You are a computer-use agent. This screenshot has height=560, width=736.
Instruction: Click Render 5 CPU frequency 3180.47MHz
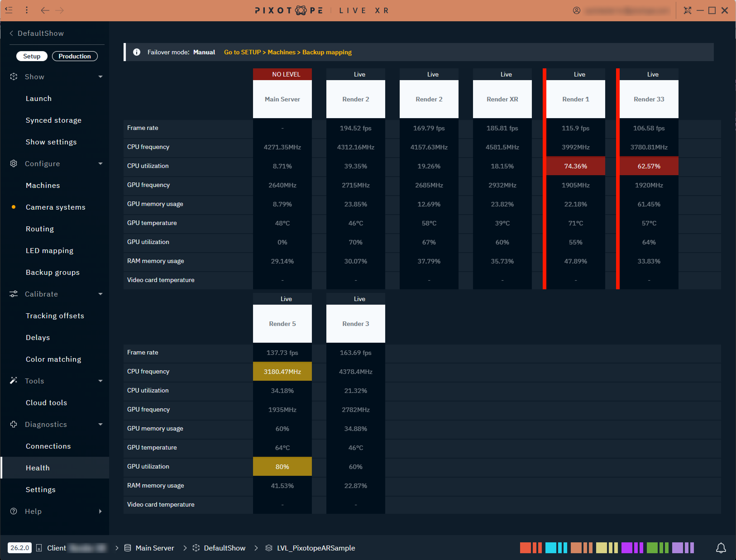click(x=282, y=371)
